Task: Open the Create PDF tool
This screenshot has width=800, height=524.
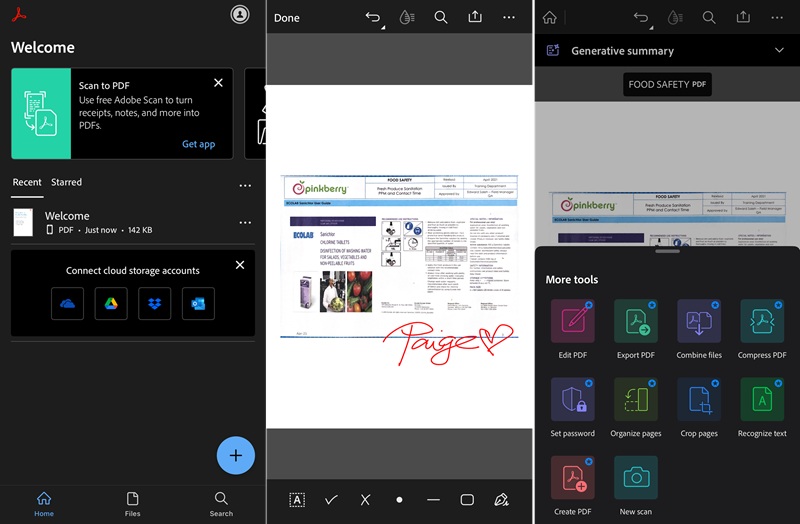Action: 572,486
